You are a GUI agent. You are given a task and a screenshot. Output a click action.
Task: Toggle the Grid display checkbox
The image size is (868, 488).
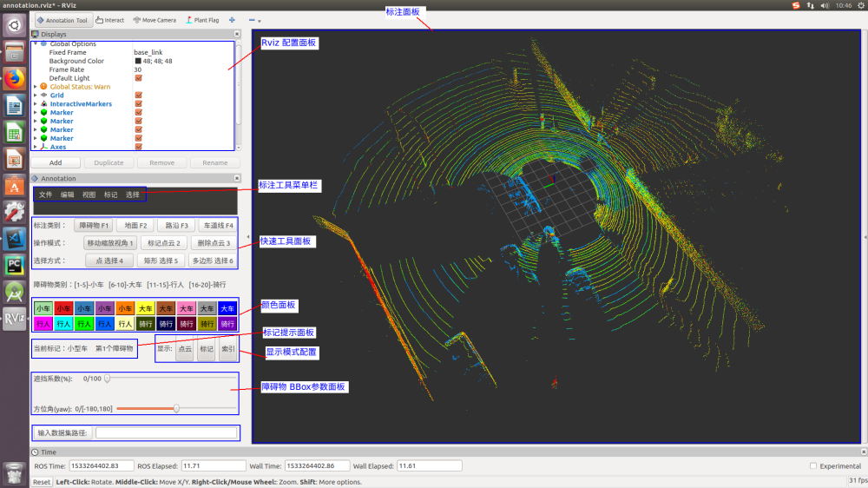138,96
